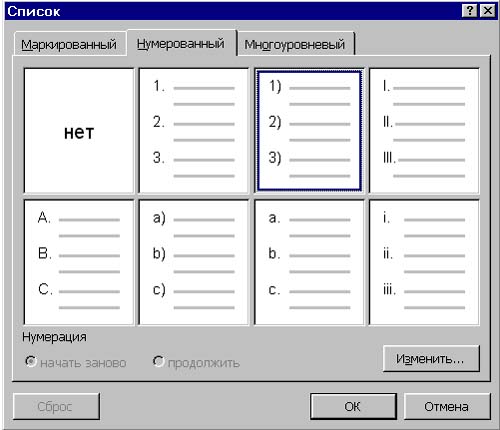
Task: Open the 'Многоуровневый' tab
Action: [x=295, y=44]
